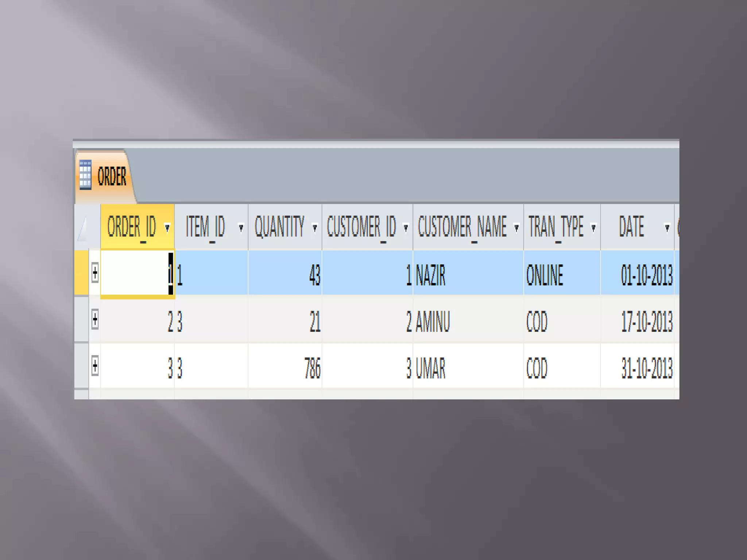Click the row selector for UMAR's record
747x560 pixels.
[81, 366]
